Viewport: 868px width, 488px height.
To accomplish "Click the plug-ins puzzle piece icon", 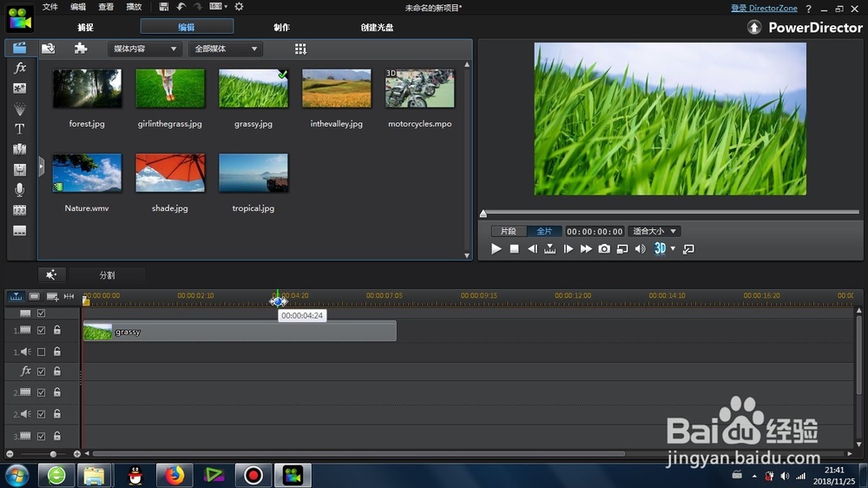I will point(81,49).
